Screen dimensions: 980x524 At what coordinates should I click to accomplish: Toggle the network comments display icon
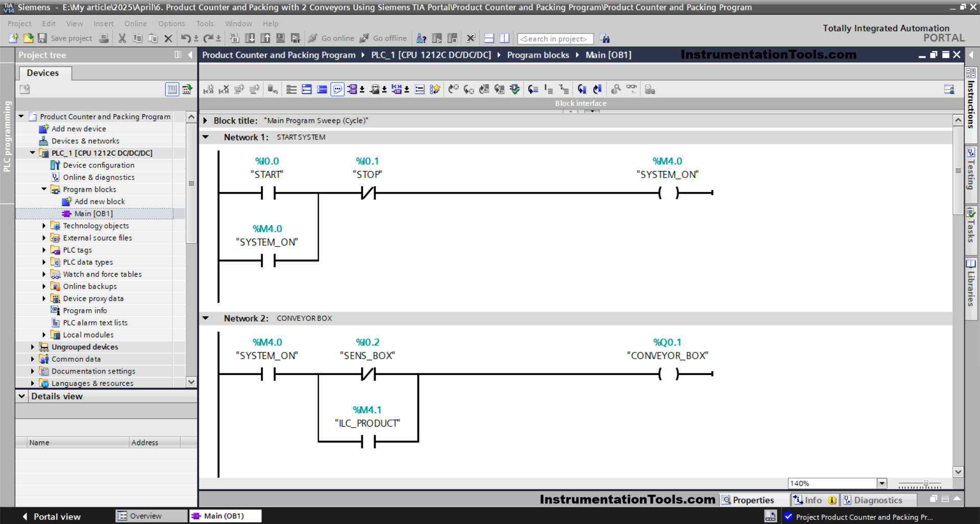click(337, 89)
